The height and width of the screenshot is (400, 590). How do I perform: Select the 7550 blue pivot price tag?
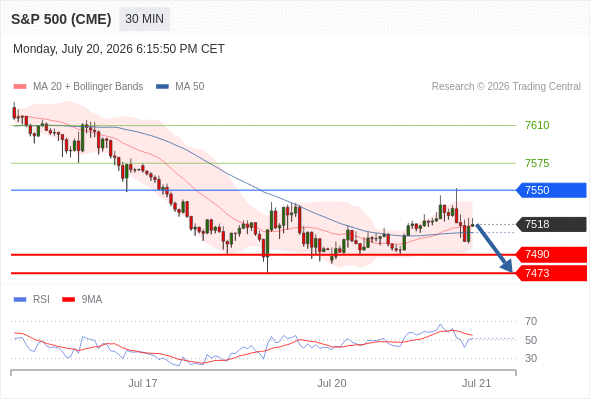coord(551,190)
